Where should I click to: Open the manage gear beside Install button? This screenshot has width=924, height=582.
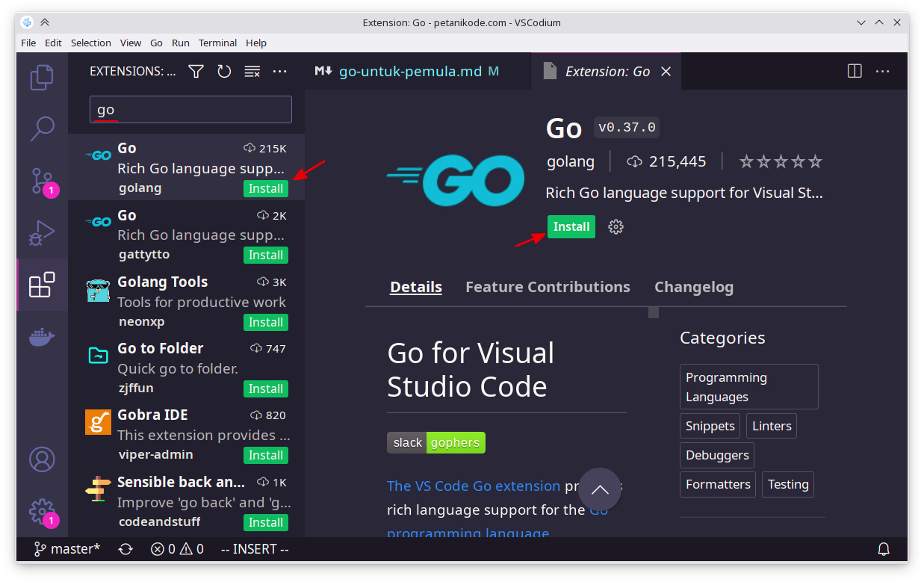point(616,227)
